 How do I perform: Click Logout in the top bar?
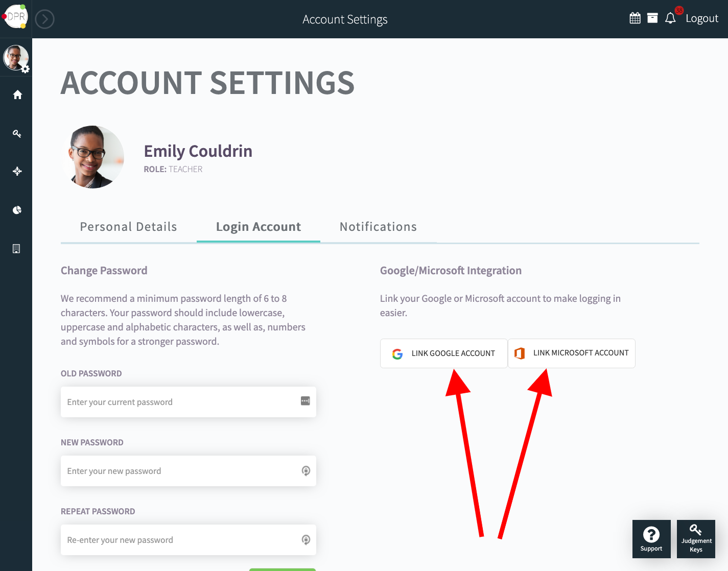click(x=701, y=18)
